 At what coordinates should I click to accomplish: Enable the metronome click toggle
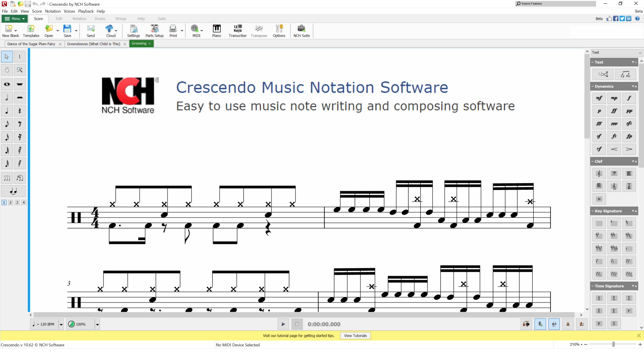click(568, 324)
